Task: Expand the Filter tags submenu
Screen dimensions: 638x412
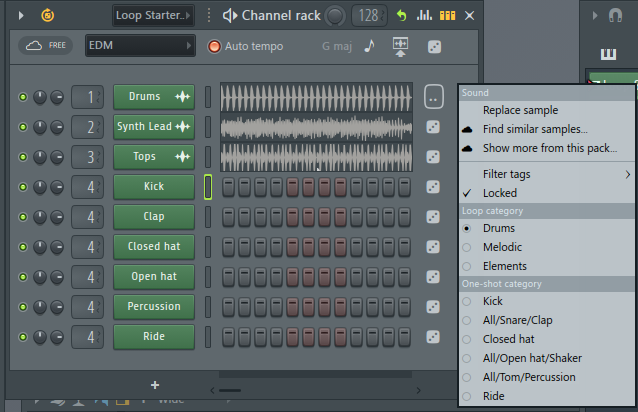Action: pos(547,174)
